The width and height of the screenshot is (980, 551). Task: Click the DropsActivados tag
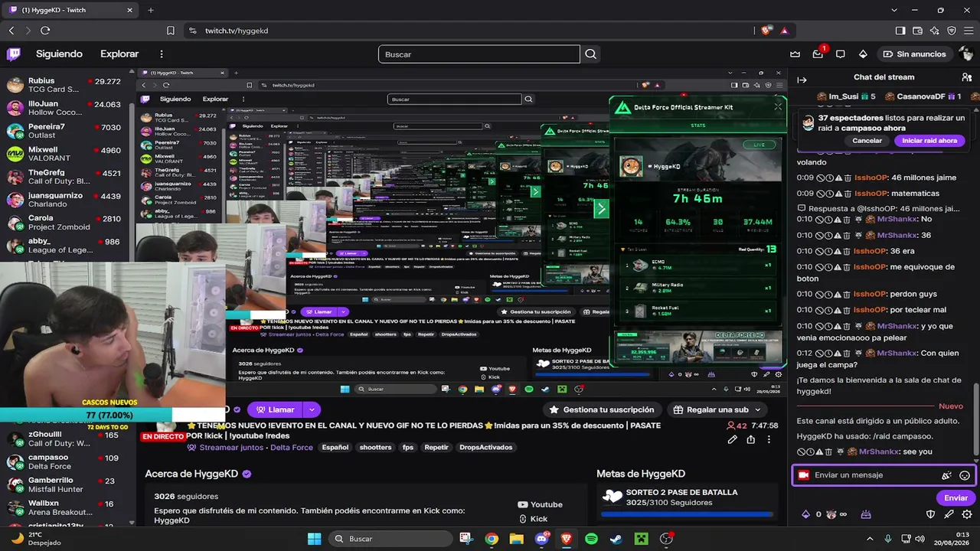486,448
